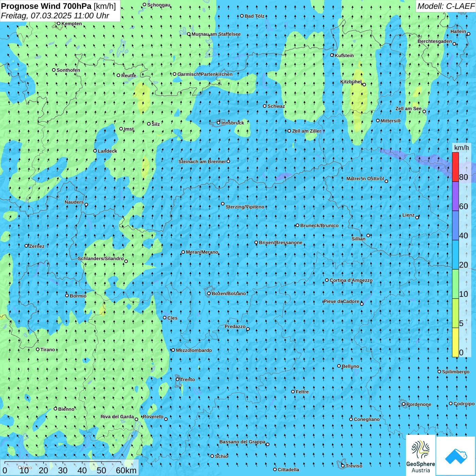Click the Schwaz location marker
476x476 pixels.
[x=265, y=106]
